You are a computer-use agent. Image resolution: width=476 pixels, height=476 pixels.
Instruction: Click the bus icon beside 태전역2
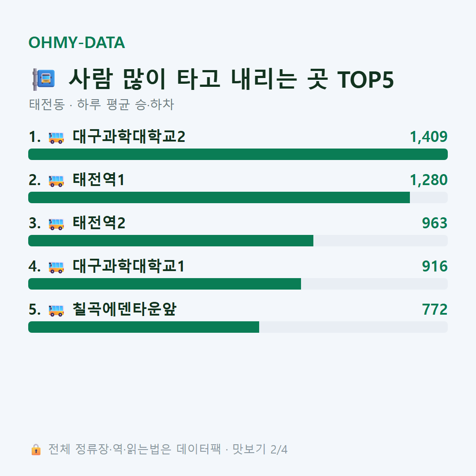click(x=56, y=224)
